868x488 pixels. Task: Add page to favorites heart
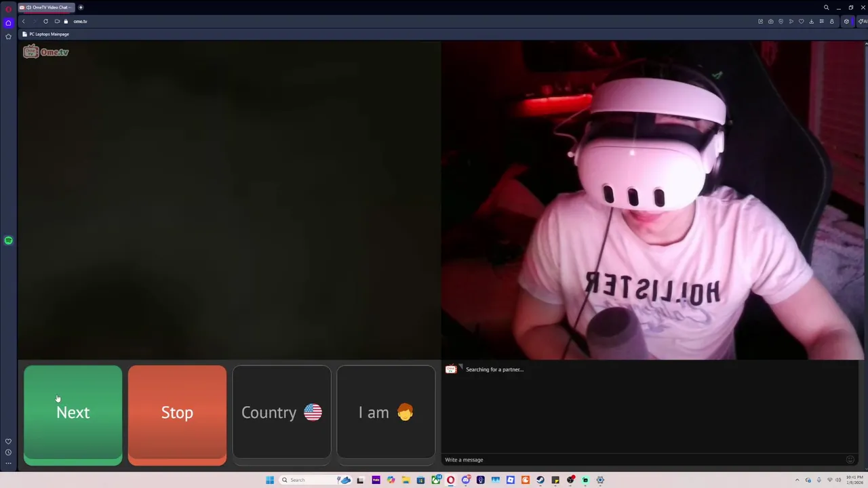(x=802, y=21)
